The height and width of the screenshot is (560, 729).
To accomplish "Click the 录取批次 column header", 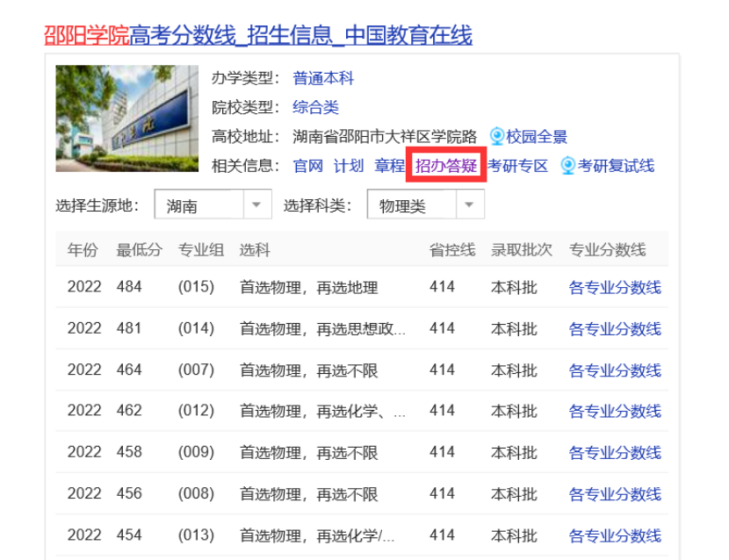I will pyautogui.click(x=522, y=250).
